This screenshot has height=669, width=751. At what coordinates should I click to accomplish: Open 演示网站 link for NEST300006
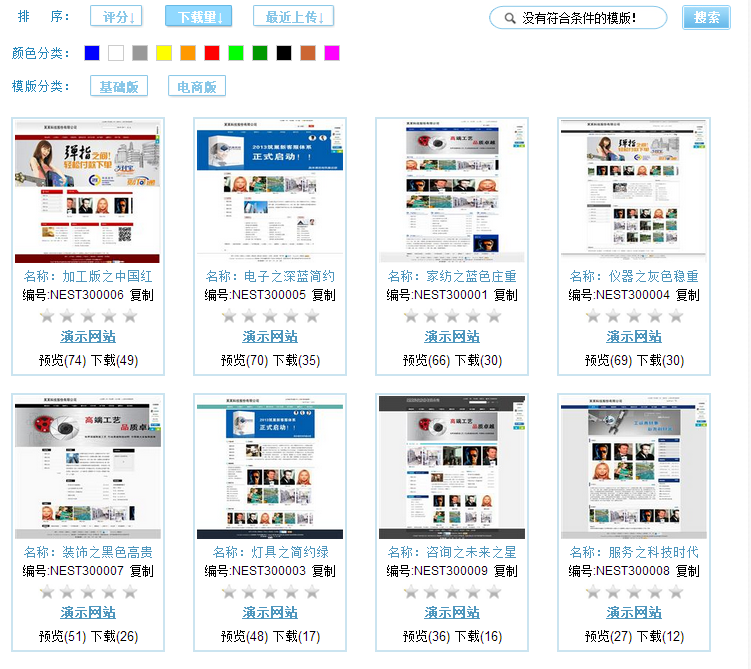(88, 337)
